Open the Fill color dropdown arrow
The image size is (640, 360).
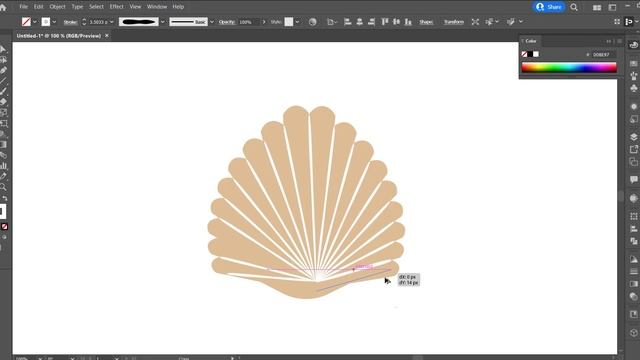pyautogui.click(x=35, y=22)
